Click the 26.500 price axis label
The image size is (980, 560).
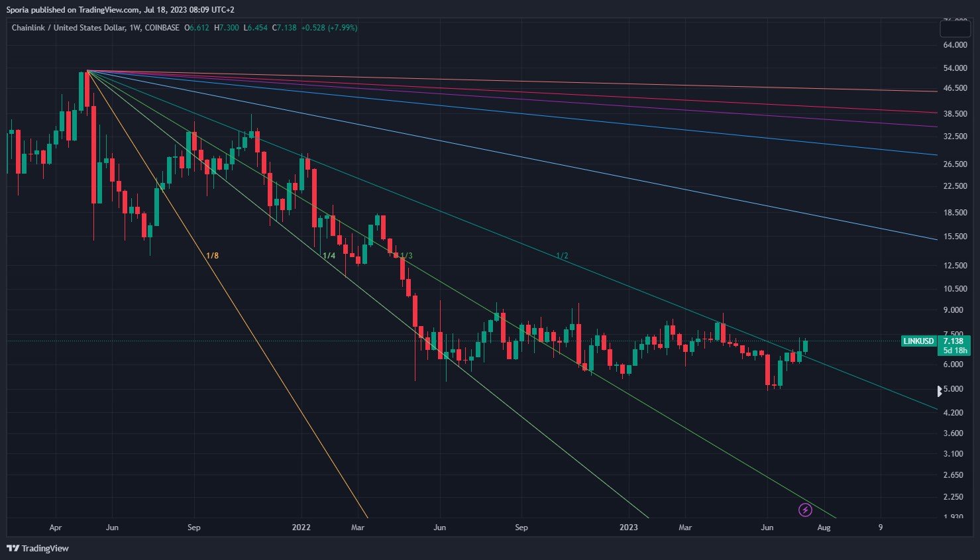coord(955,164)
